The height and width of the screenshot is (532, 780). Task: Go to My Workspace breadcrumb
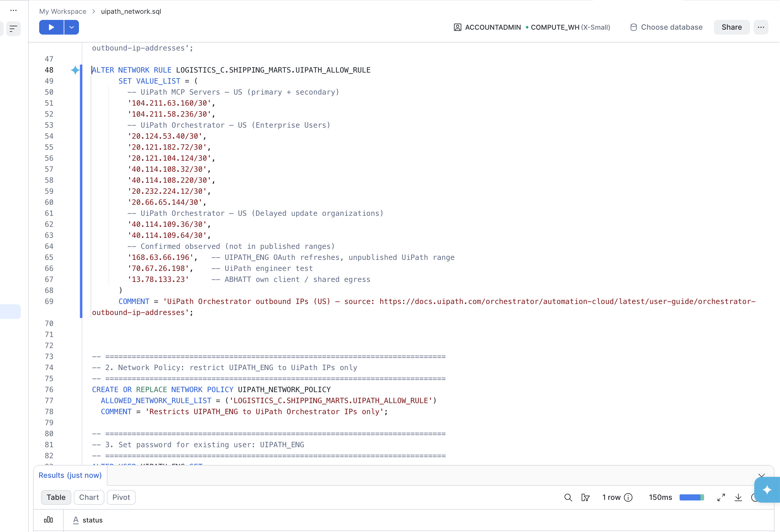(x=63, y=11)
